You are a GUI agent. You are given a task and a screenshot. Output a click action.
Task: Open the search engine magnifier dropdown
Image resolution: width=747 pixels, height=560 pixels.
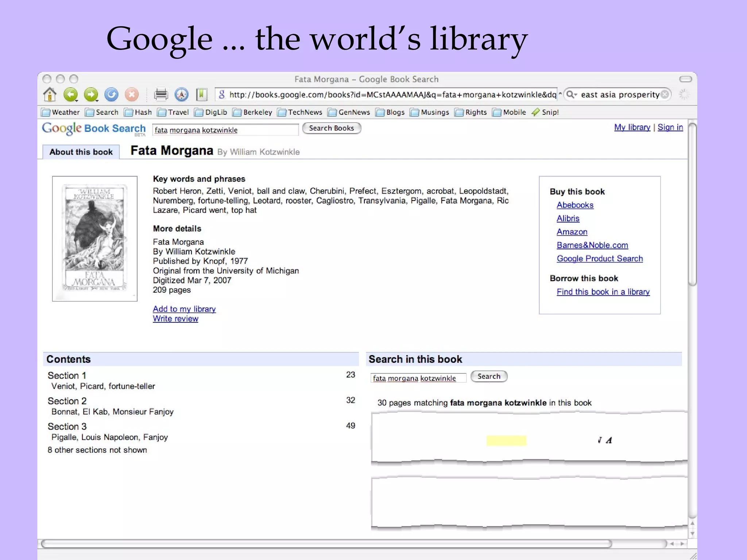[x=572, y=94]
